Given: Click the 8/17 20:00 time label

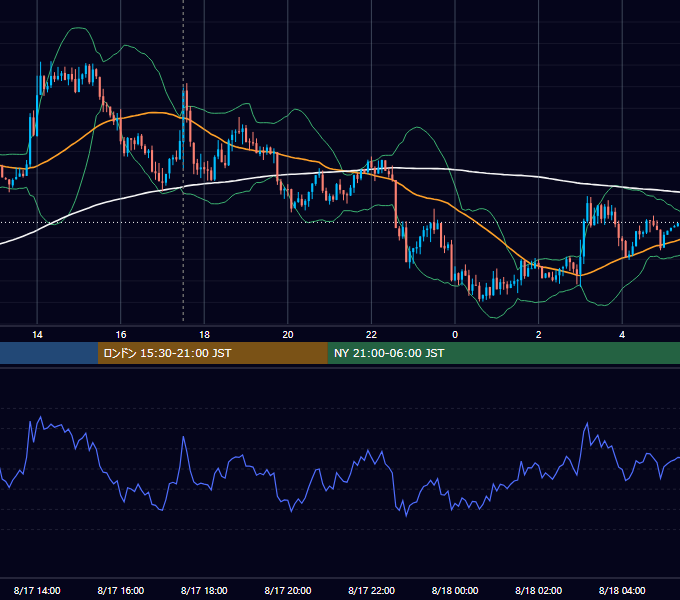Looking at the screenshot, I should [x=288, y=590].
